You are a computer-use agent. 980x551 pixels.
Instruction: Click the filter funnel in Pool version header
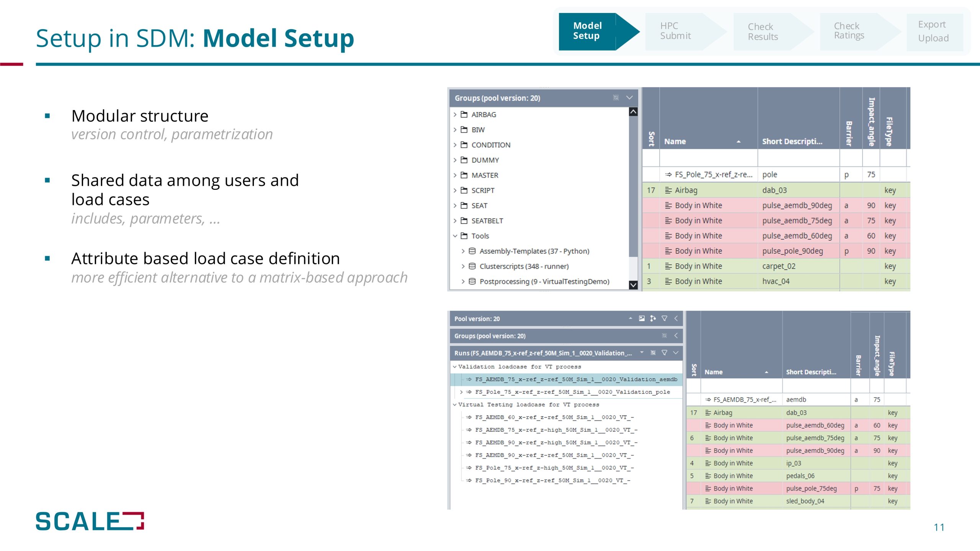[665, 318]
